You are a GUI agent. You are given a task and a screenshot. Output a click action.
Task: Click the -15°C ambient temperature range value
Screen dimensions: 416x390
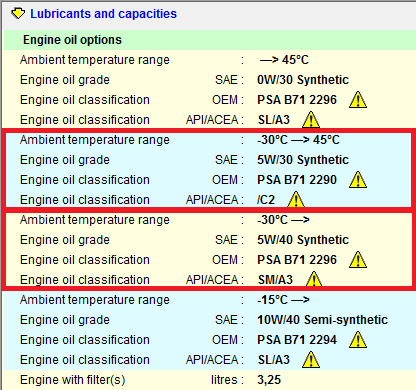point(283,300)
